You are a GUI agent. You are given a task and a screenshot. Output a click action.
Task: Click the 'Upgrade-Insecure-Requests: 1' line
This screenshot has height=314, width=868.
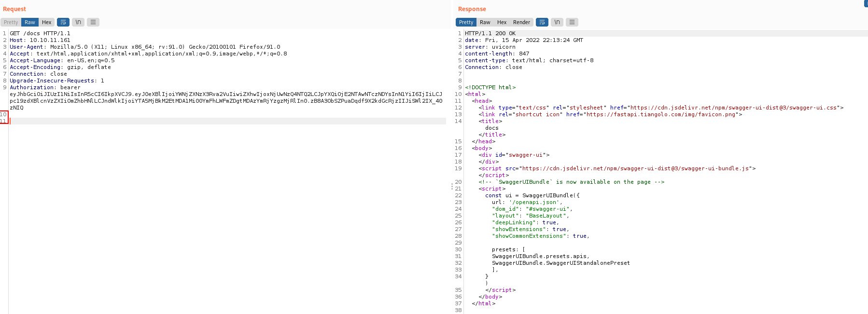pyautogui.click(x=57, y=81)
